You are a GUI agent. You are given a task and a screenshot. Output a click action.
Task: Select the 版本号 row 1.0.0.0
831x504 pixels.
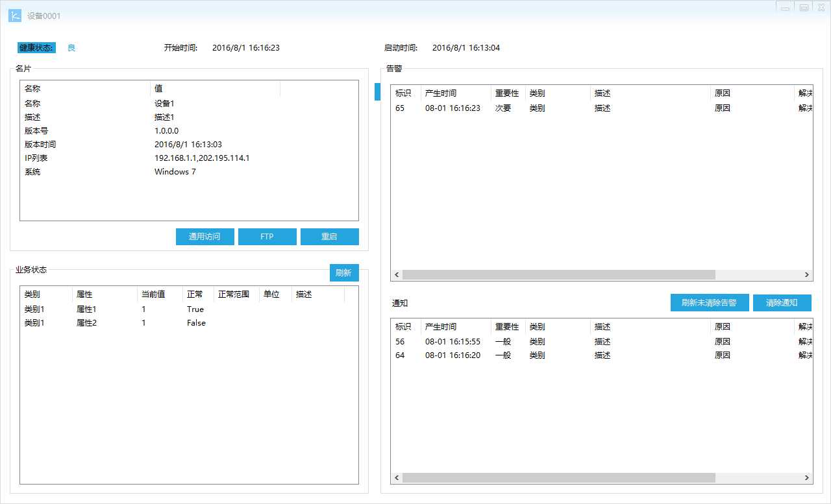tap(189, 131)
